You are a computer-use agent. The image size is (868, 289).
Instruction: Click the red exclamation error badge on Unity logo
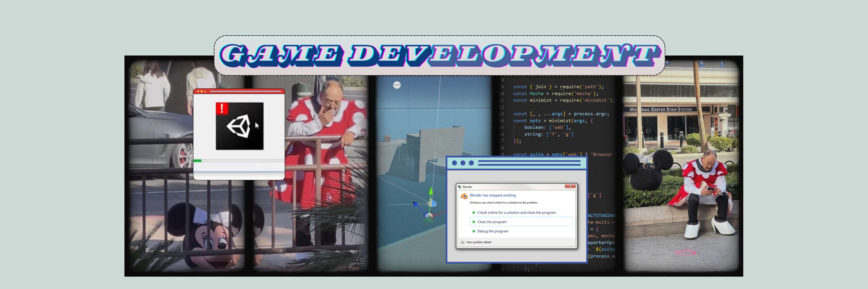(222, 108)
